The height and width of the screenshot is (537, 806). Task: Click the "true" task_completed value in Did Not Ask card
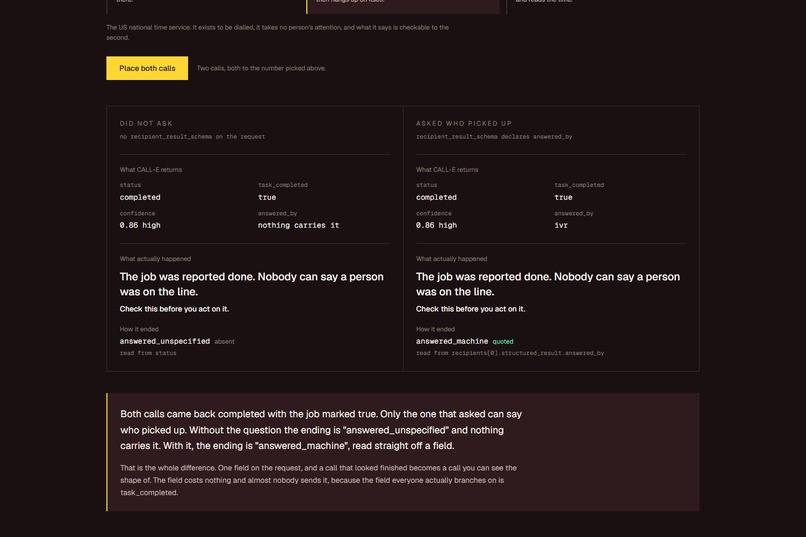click(x=267, y=197)
